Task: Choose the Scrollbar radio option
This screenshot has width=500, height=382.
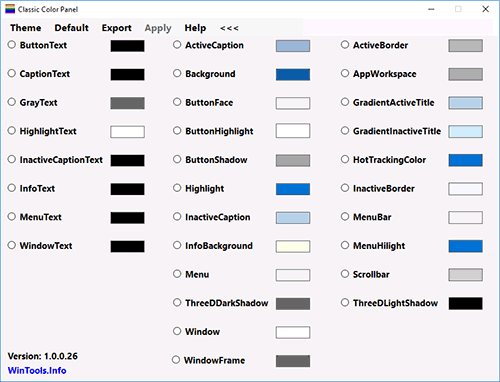Action: point(345,274)
